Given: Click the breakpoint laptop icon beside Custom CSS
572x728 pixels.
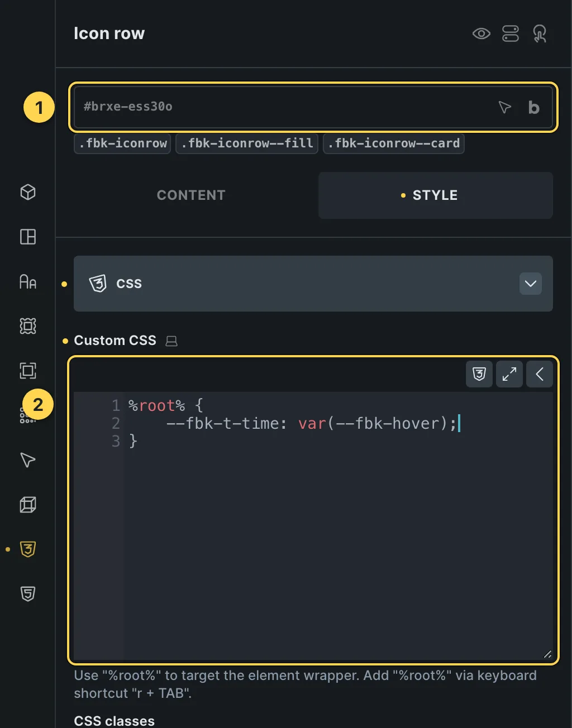Looking at the screenshot, I should 171,341.
